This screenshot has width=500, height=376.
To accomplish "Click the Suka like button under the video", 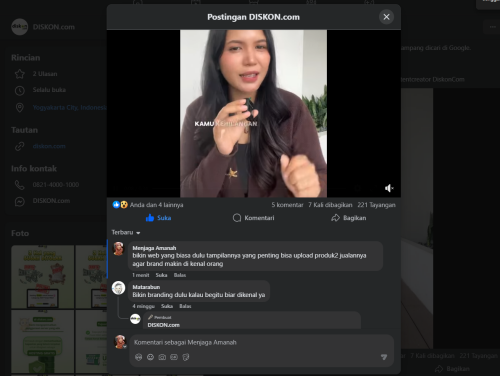I will 158,218.
